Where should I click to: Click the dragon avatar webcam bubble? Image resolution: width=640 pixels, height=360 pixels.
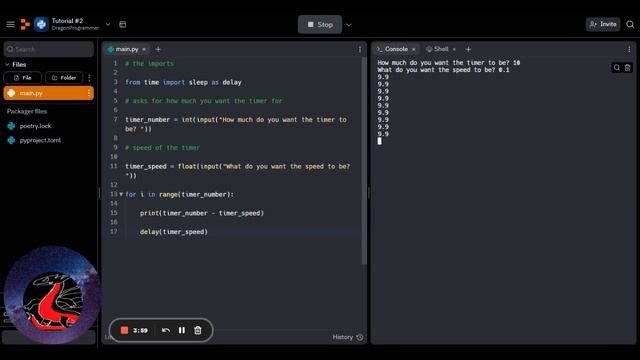tap(52, 295)
